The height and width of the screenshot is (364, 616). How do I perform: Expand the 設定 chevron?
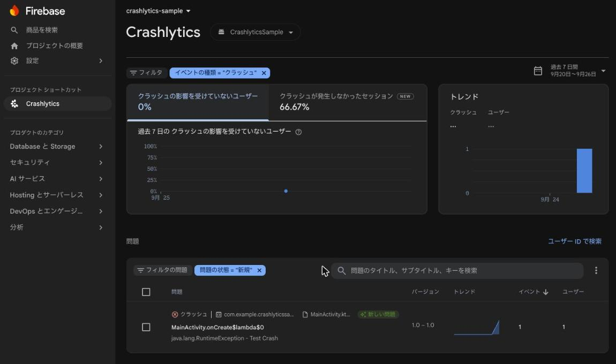coord(101,61)
